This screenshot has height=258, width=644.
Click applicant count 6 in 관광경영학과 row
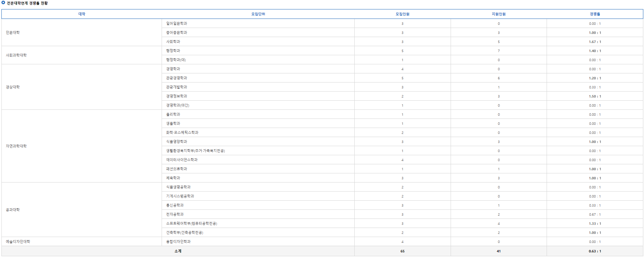pyautogui.click(x=499, y=78)
